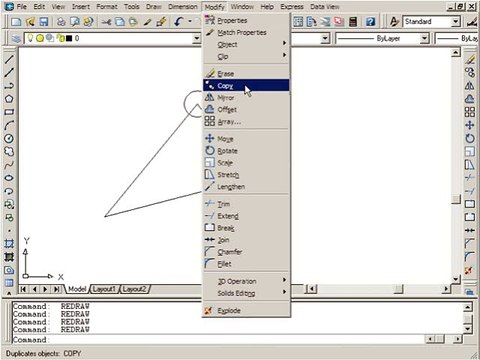Image resolution: width=480 pixels, height=360 pixels.
Task: Click the Move icon in right toolbar
Action: coord(470,125)
